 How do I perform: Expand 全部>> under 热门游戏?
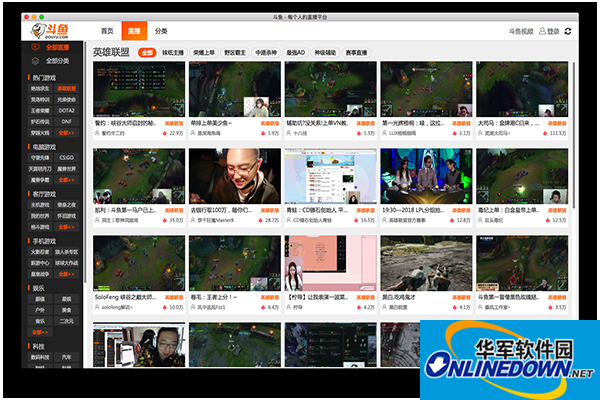click(x=67, y=133)
